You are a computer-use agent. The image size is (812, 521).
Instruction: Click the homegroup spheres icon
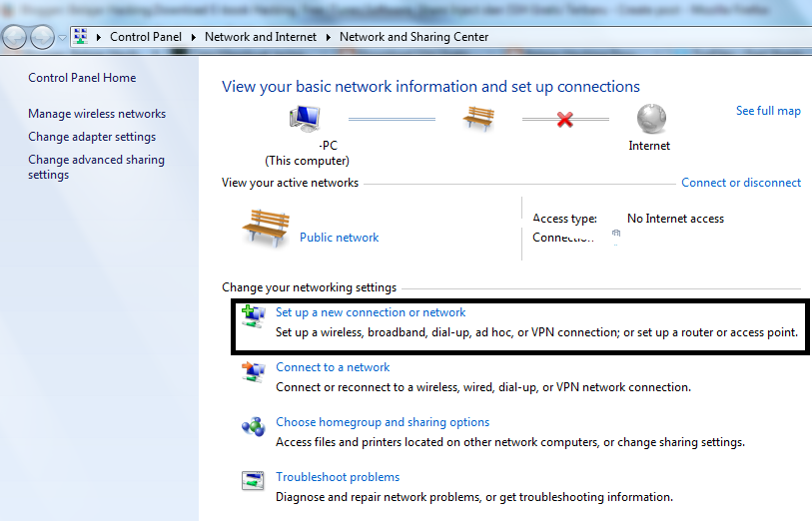(254, 426)
